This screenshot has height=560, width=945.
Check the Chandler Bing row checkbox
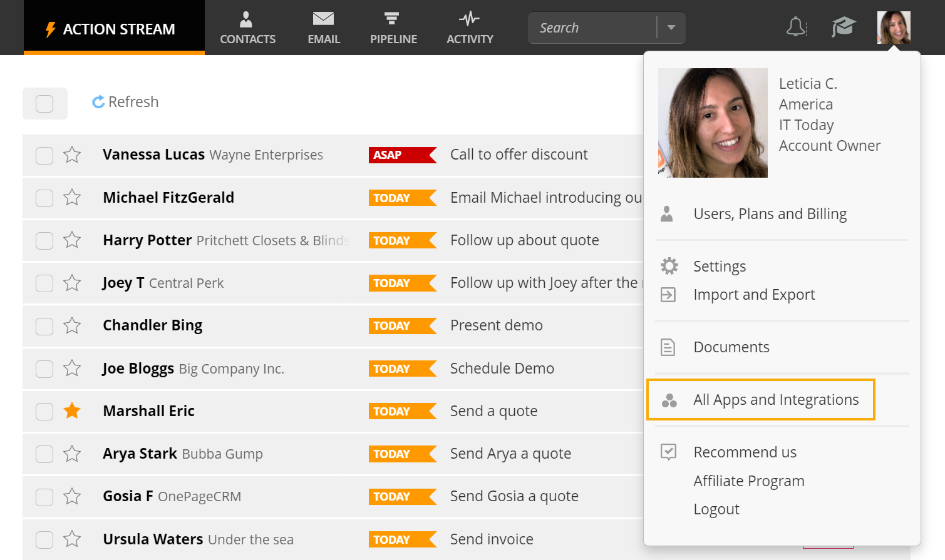tap(44, 326)
